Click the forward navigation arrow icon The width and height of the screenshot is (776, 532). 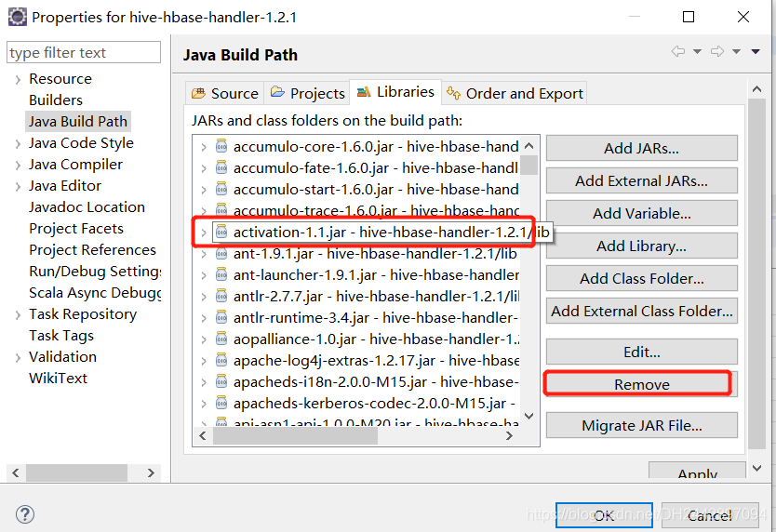tap(717, 51)
